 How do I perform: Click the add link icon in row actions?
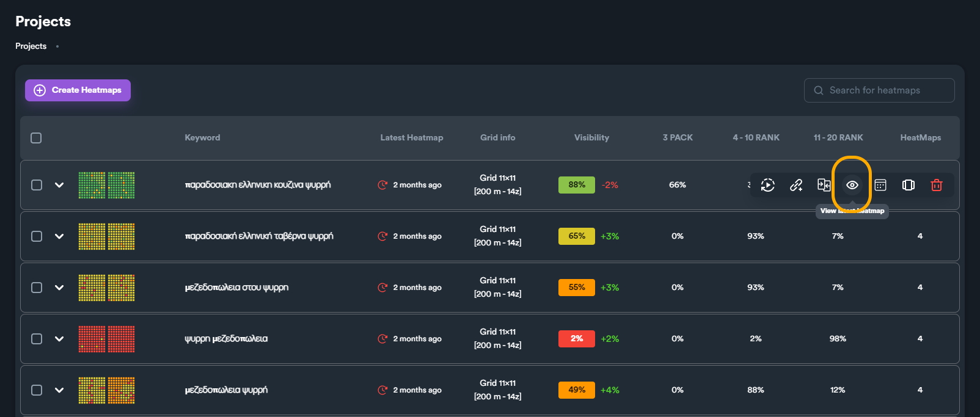[796, 185]
